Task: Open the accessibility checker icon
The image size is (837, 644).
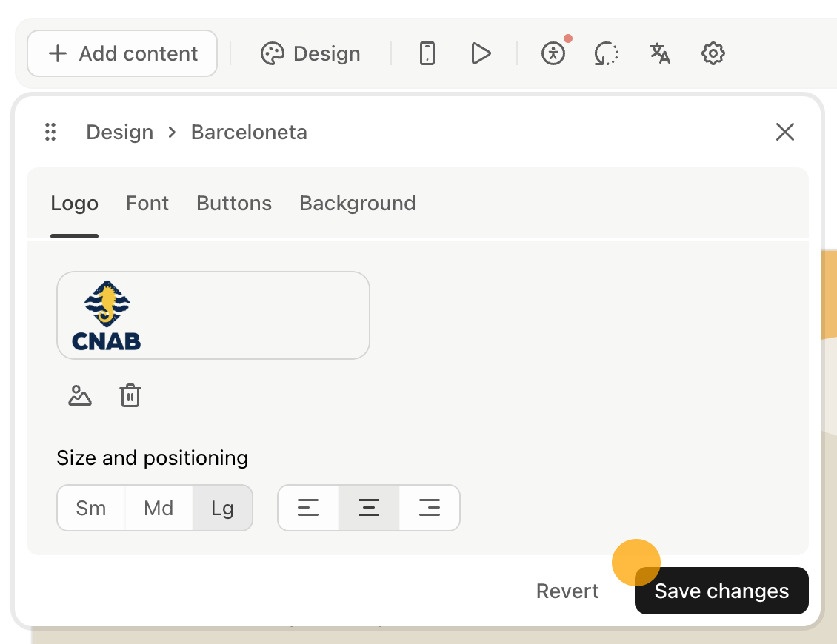Action: [553, 53]
